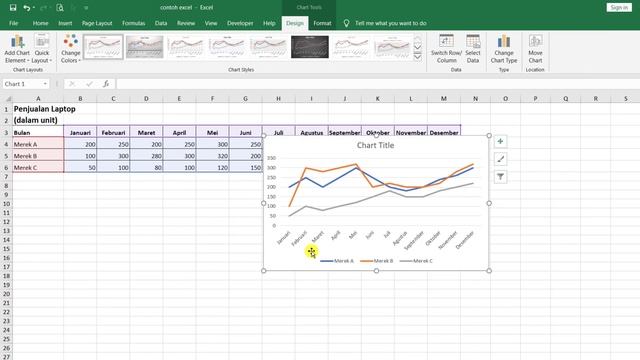Open Customize Quick Access Toolbar dropdown

tap(86, 7)
